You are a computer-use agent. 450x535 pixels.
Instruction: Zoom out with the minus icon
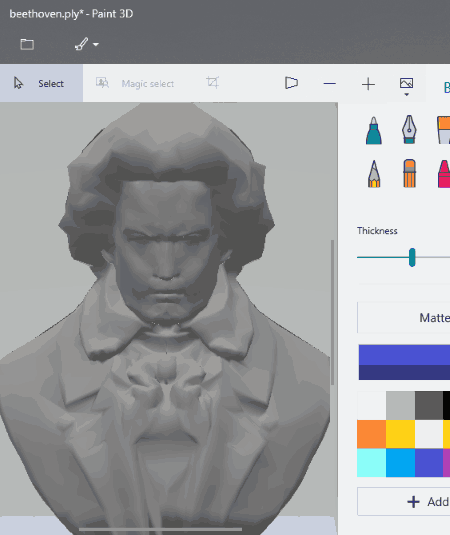[330, 84]
